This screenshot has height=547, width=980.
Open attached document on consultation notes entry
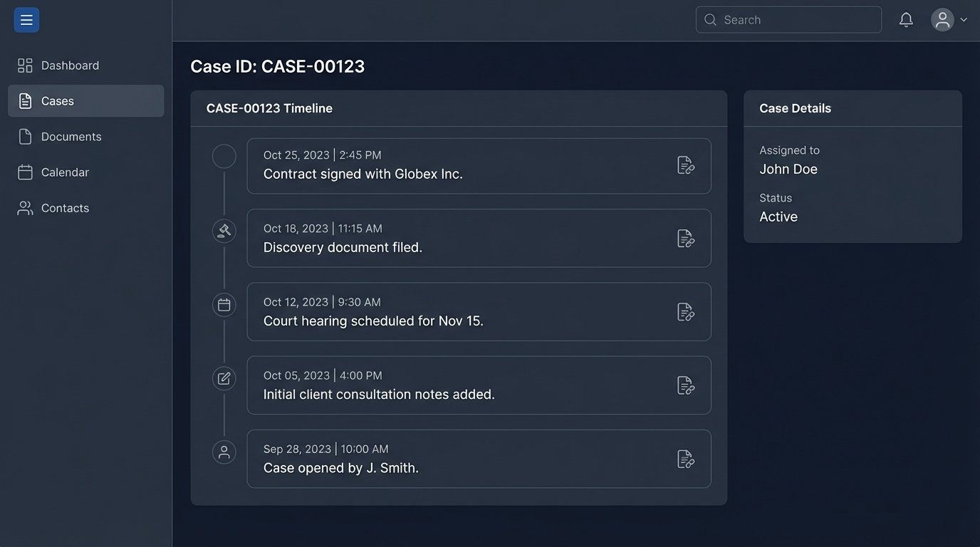point(685,385)
